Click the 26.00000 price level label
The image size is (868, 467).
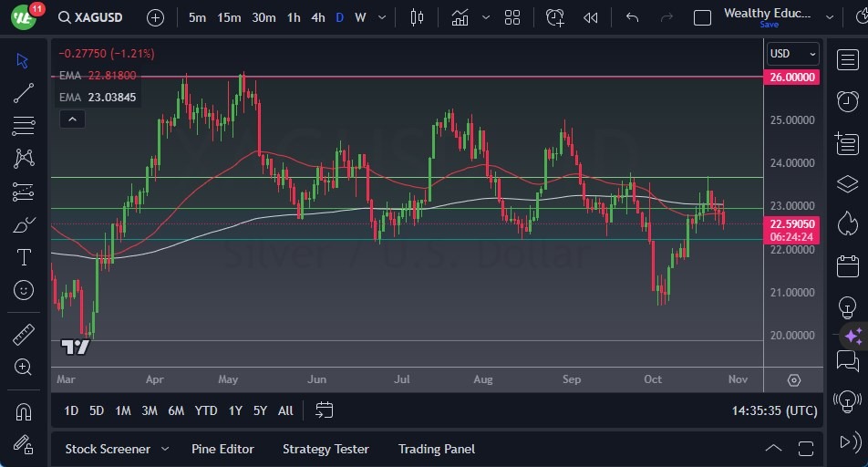coord(791,78)
